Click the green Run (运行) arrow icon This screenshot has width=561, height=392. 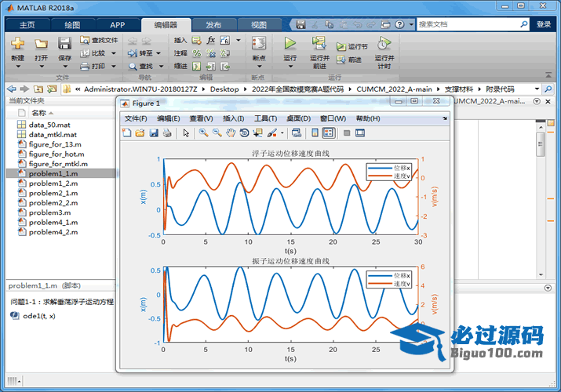(290, 43)
